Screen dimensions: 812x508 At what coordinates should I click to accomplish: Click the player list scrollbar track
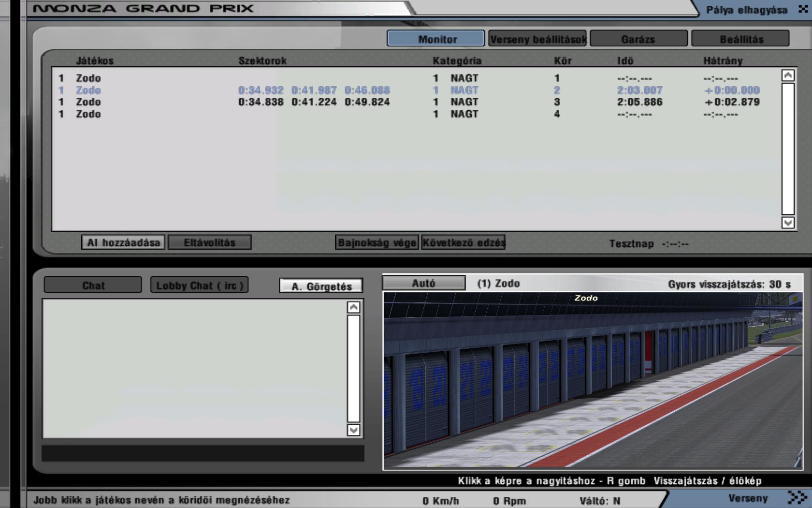(x=788, y=149)
